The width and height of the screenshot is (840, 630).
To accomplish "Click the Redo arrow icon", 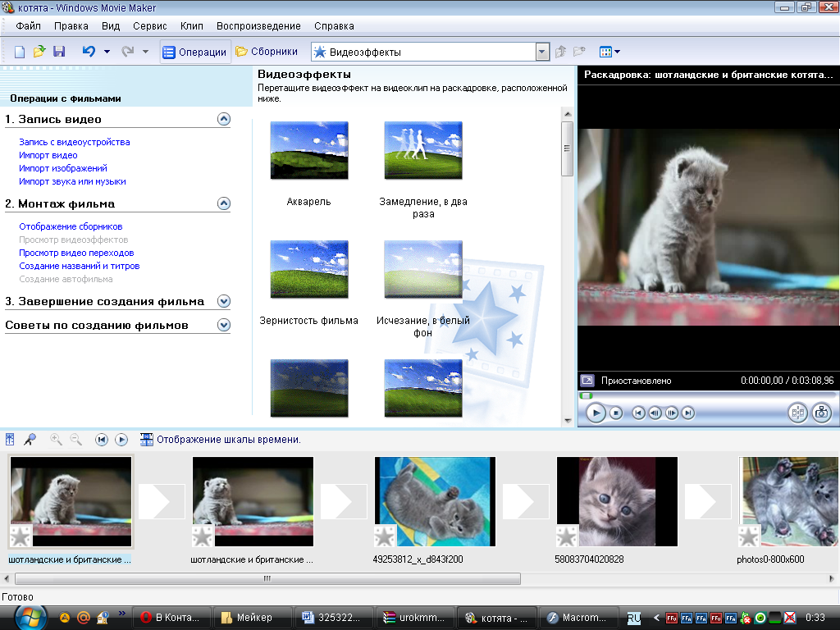I will [x=127, y=52].
